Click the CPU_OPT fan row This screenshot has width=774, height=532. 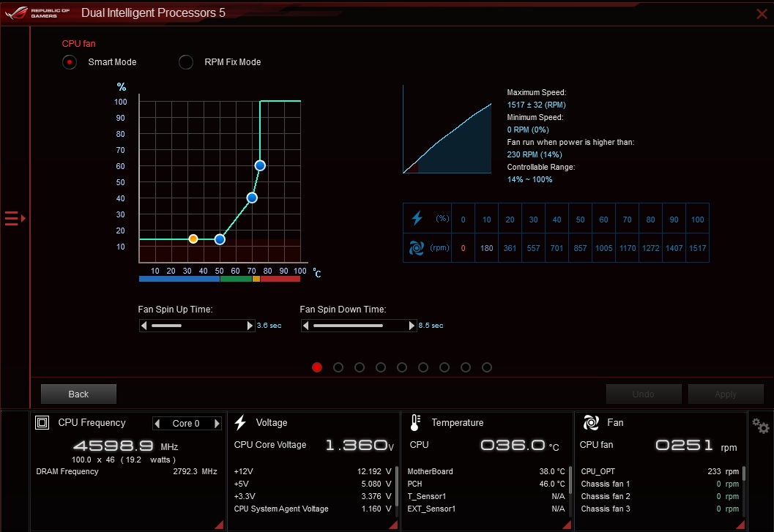(x=660, y=471)
